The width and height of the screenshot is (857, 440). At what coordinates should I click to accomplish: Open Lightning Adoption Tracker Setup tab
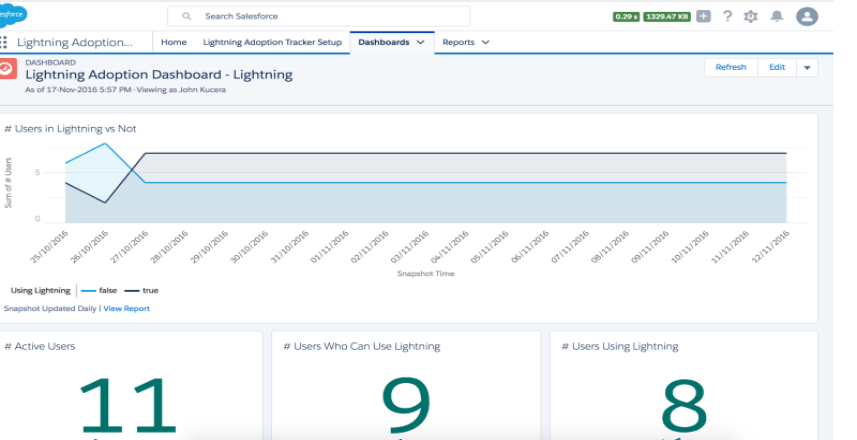coord(272,42)
